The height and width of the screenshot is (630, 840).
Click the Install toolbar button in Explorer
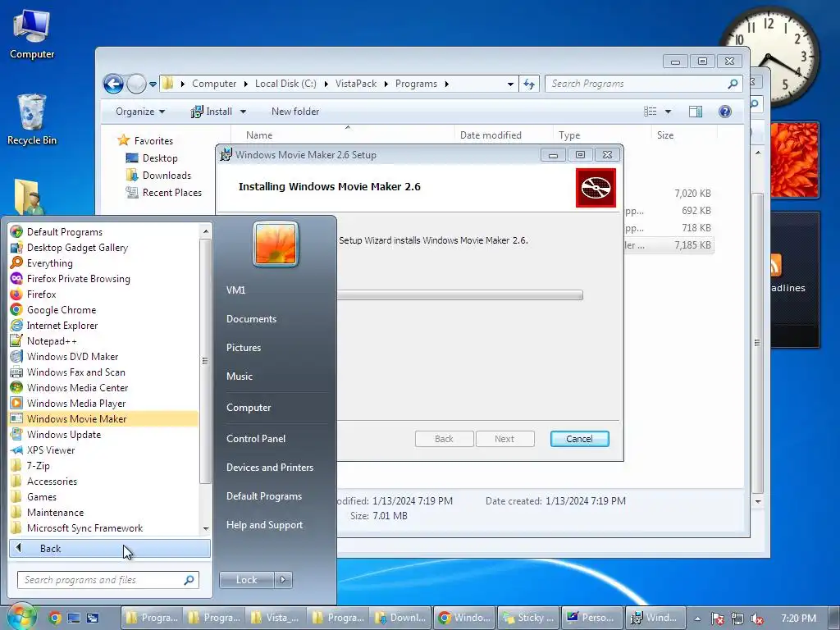pyautogui.click(x=212, y=112)
